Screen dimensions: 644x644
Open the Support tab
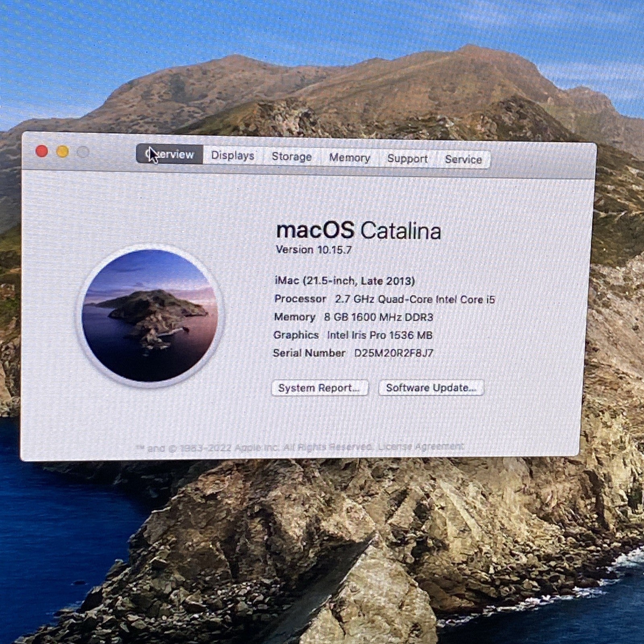coord(407,159)
